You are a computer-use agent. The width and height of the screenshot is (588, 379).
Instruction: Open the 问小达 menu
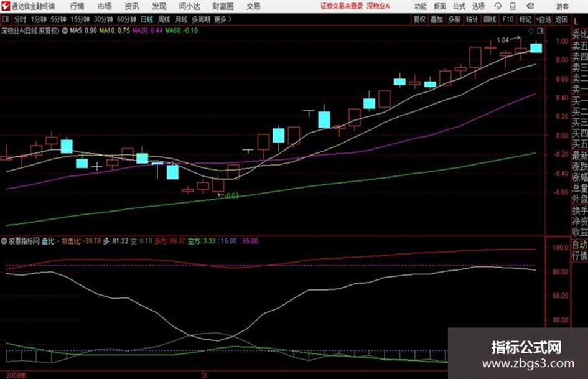tap(189, 6)
